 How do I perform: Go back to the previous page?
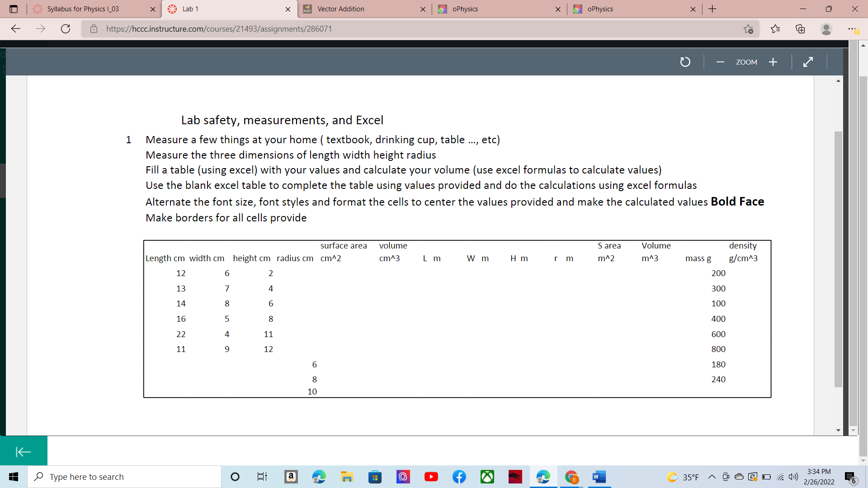click(x=16, y=29)
